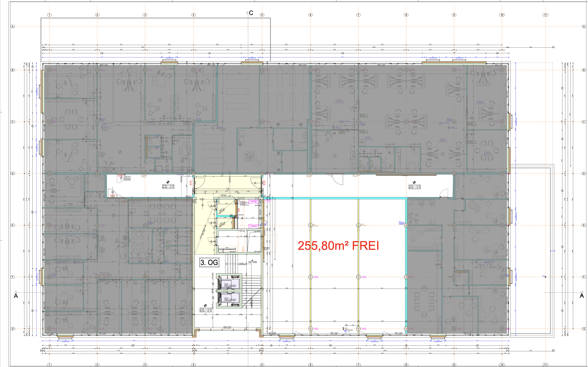Image resolution: width=588 pixels, height=367 pixels.
Task: Select grid bubble 9 in the top axis row
Action: tap(454, 15)
